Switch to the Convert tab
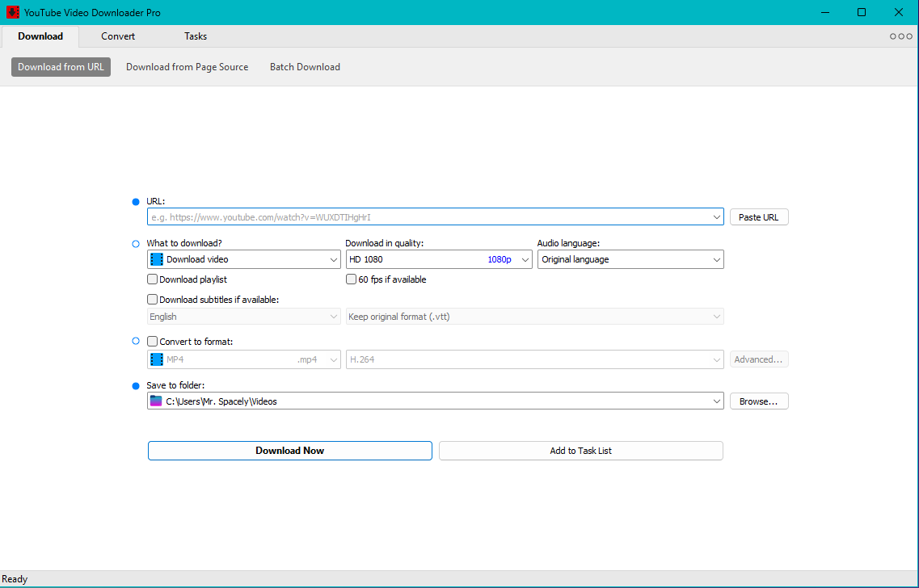 118,36
